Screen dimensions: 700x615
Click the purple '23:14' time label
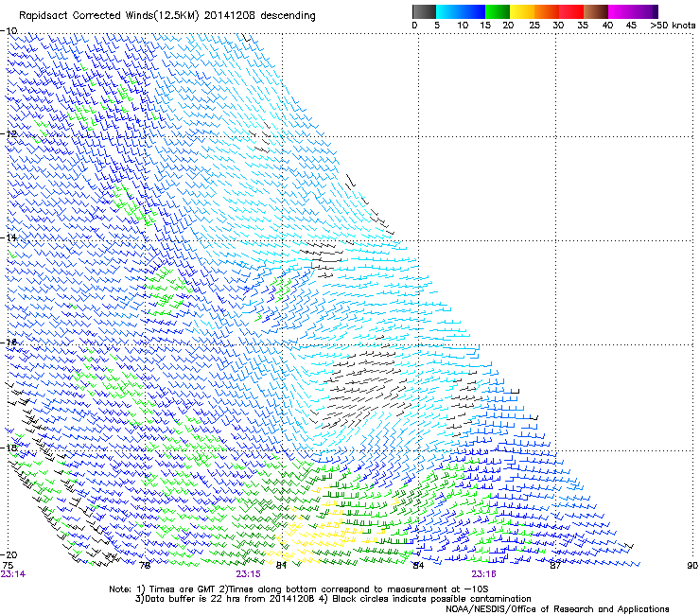13,574
